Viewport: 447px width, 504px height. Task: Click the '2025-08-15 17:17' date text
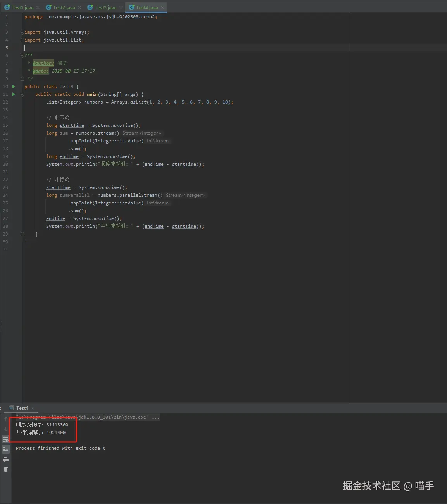click(73, 71)
